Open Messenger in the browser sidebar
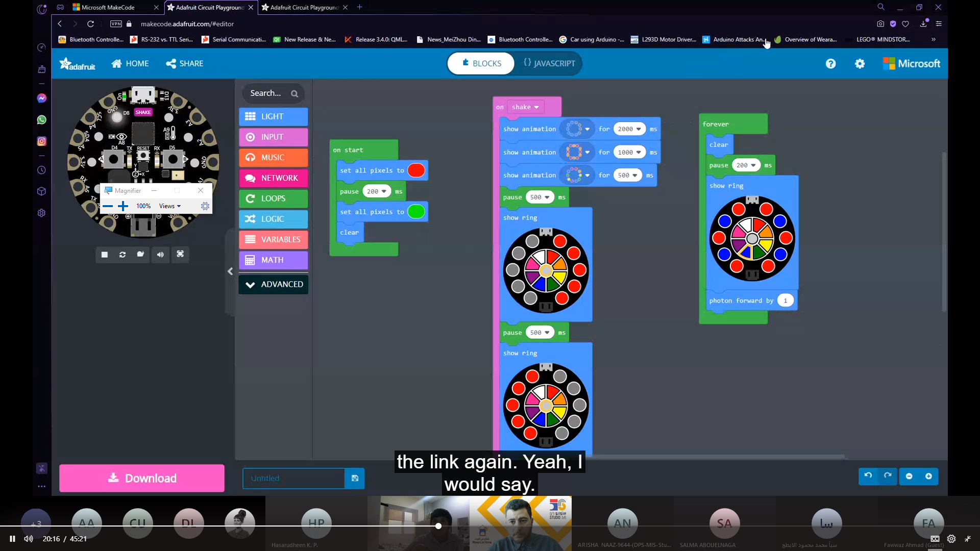 42,98
